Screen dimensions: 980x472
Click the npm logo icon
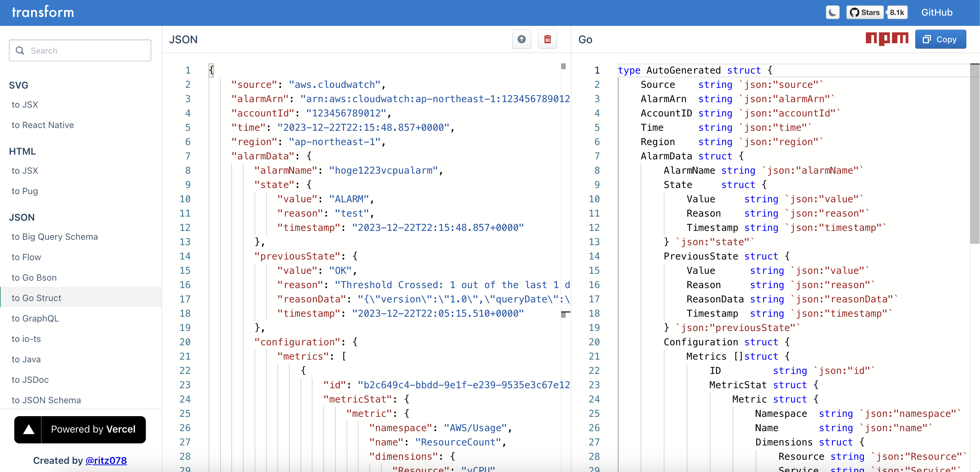coord(887,39)
